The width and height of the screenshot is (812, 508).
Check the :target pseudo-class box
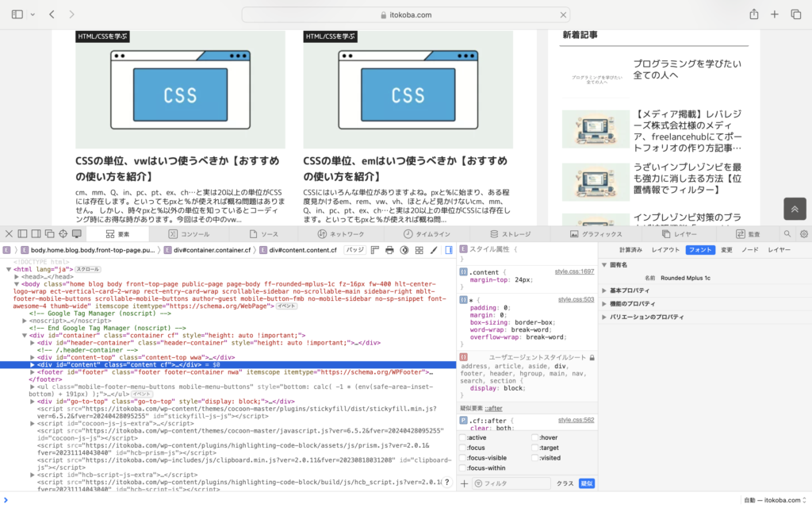click(535, 448)
